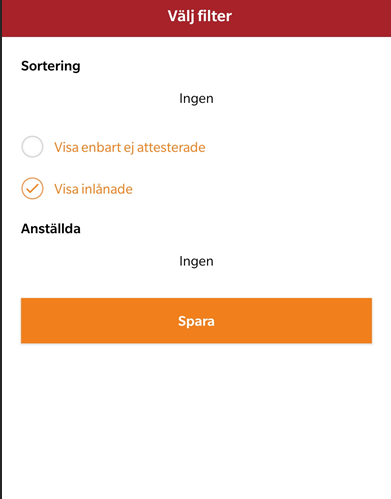Screen dimensions: 391x499
Task: Click the red header bar right of title
Action: (312, 18)
